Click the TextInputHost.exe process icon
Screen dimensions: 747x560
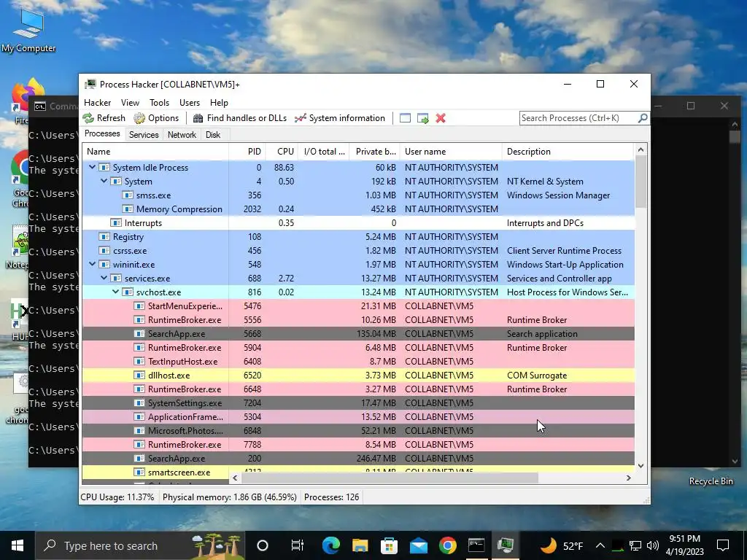[139, 362]
